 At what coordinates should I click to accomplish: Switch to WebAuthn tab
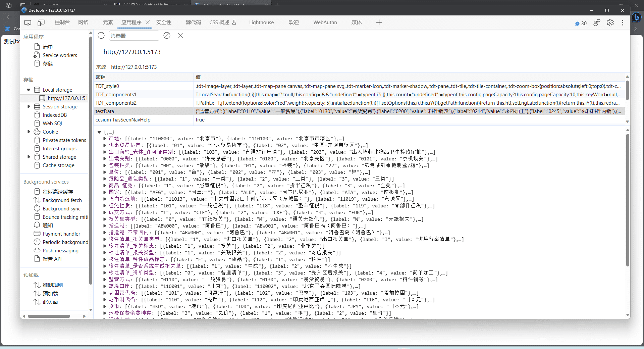325,22
